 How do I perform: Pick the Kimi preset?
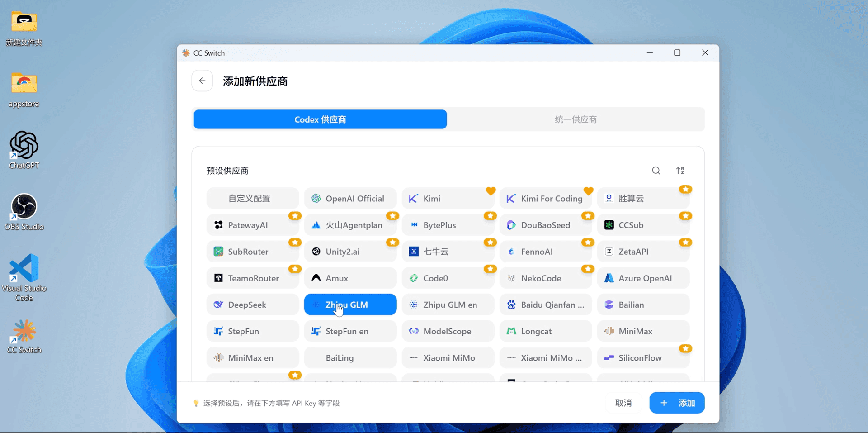(448, 199)
